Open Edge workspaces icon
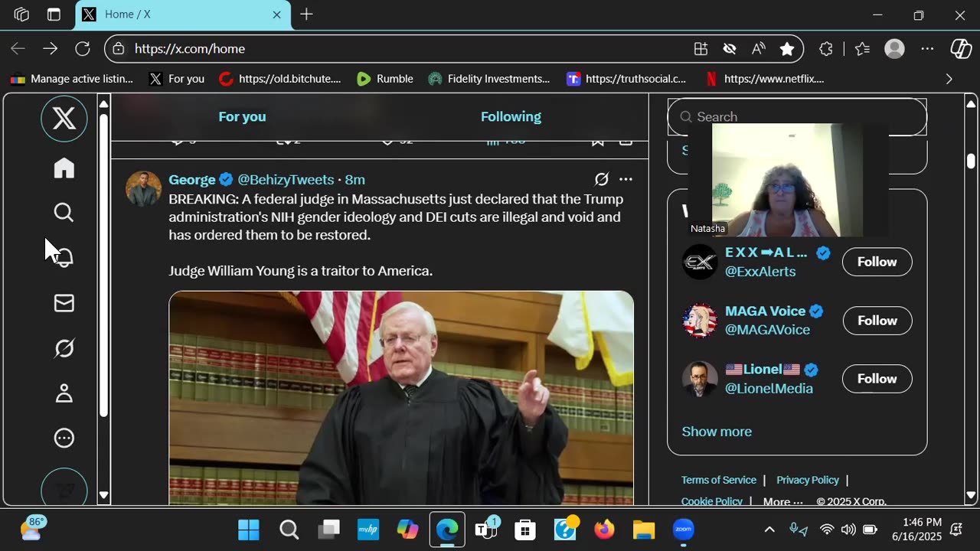This screenshot has width=980, height=551. (x=21, y=15)
